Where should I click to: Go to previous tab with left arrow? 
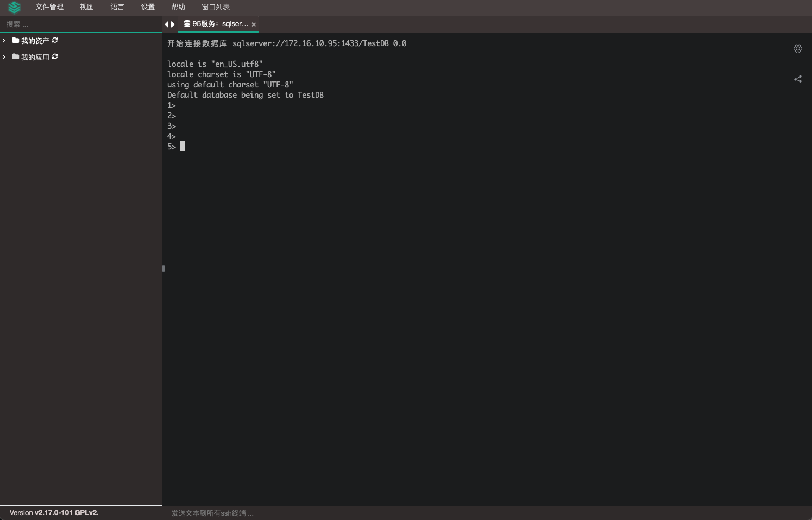(167, 24)
